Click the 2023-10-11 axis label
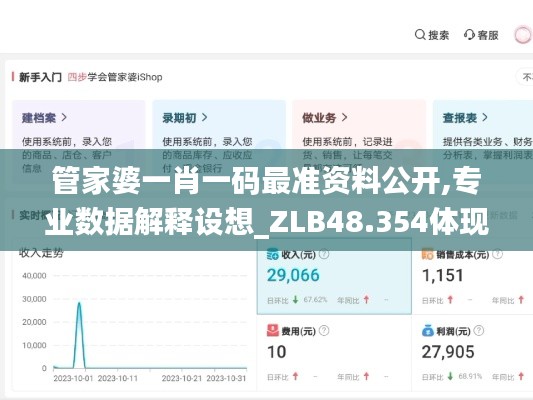 coord(118,378)
